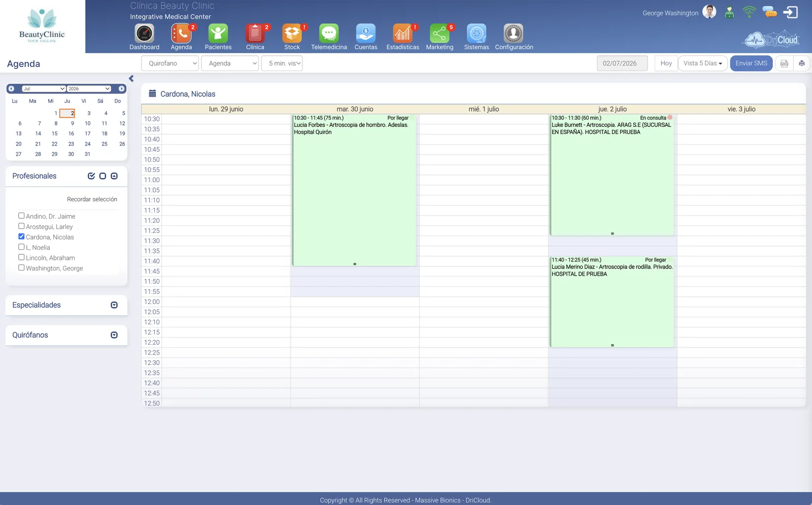Click resize handle of Luke Burnett appointment
This screenshot has width=812, height=505.
613,233
